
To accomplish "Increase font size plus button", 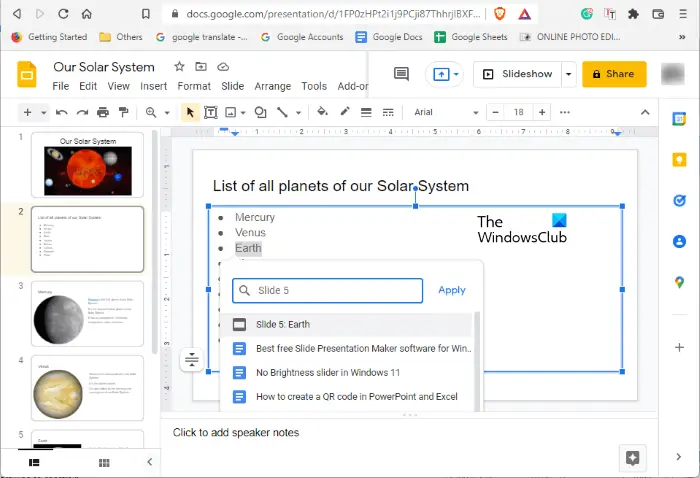I will [542, 112].
